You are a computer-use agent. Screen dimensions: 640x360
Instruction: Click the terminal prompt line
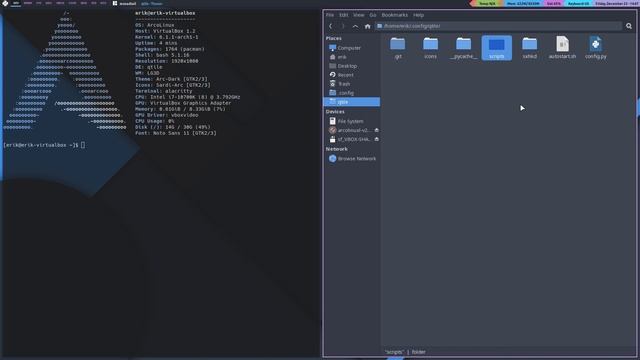pyautogui.click(x=44, y=145)
